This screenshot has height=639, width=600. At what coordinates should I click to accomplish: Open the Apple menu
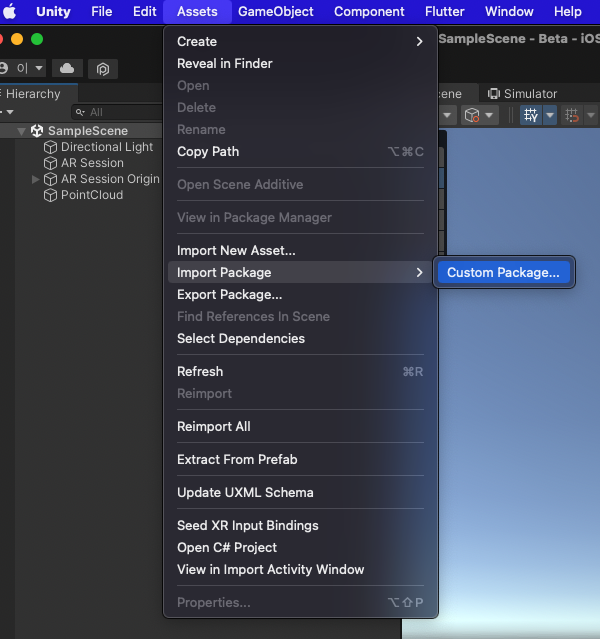pyautogui.click(x=9, y=11)
